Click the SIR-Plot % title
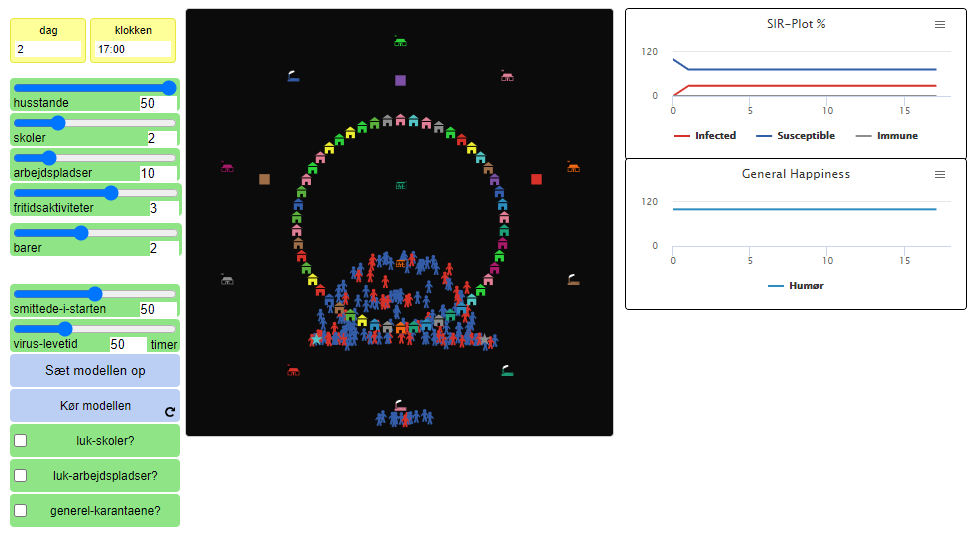The image size is (975, 539). click(x=796, y=24)
